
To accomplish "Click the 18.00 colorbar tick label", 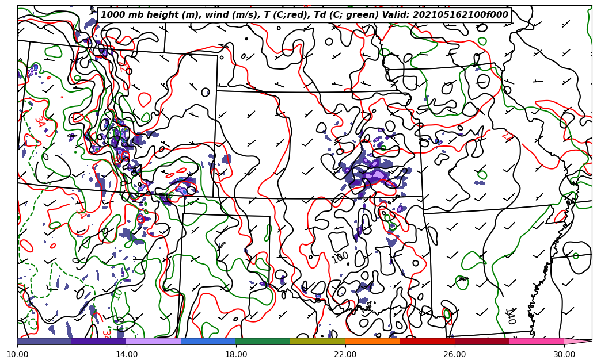I will pos(236,354).
